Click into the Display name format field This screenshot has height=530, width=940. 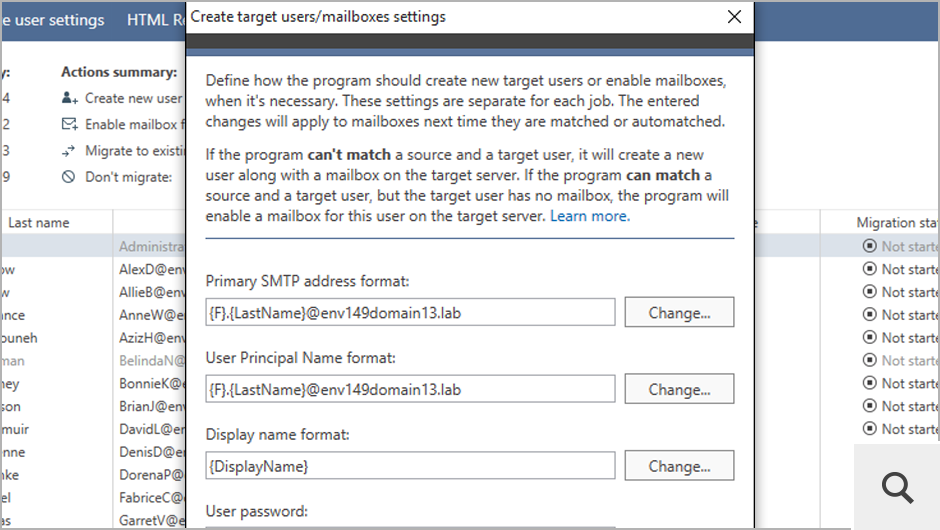(x=410, y=466)
